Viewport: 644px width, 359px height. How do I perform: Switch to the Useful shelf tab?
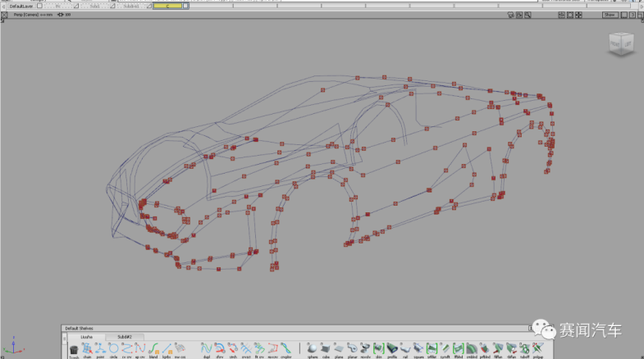[86, 337]
